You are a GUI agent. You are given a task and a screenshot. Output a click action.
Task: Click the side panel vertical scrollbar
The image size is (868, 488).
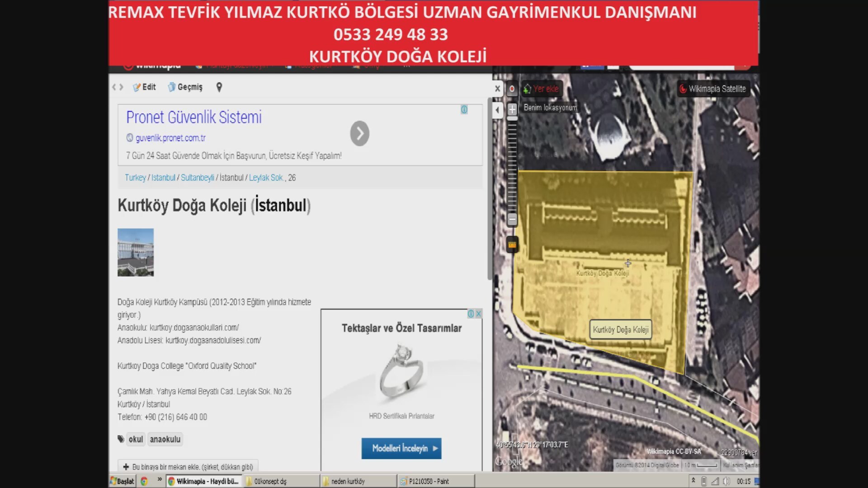click(x=490, y=188)
